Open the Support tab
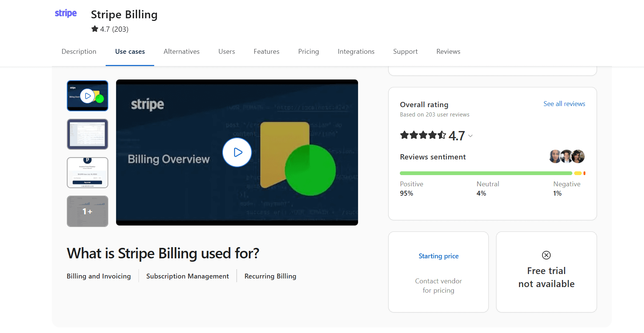Screen dimensions: 644x333 pyautogui.click(x=405, y=52)
